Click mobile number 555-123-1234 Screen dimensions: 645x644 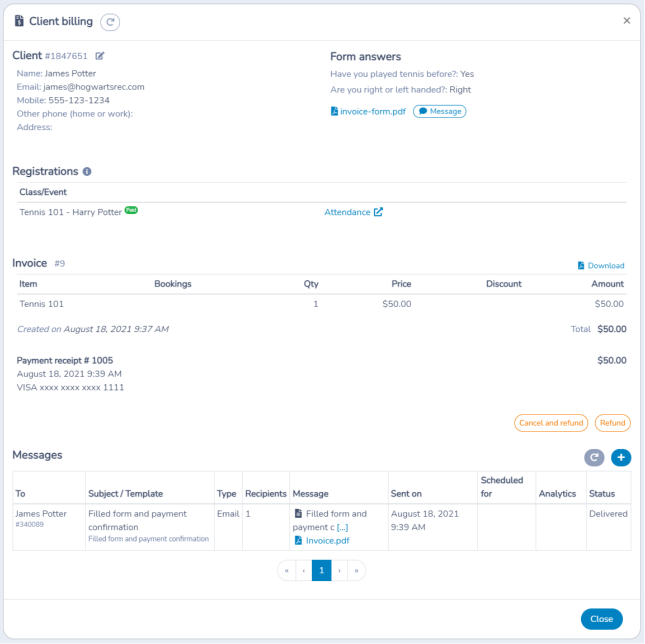[x=79, y=100]
